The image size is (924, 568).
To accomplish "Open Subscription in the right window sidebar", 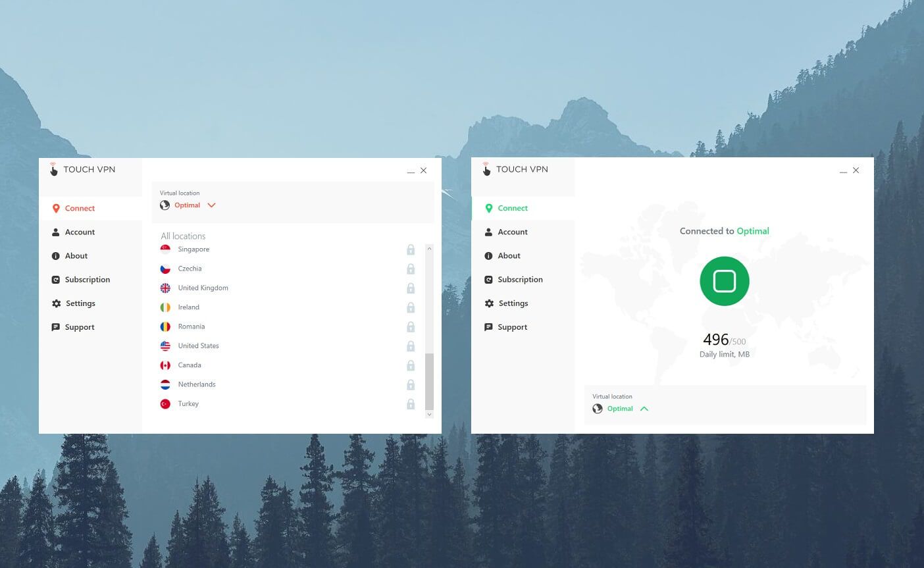I will pos(523,279).
